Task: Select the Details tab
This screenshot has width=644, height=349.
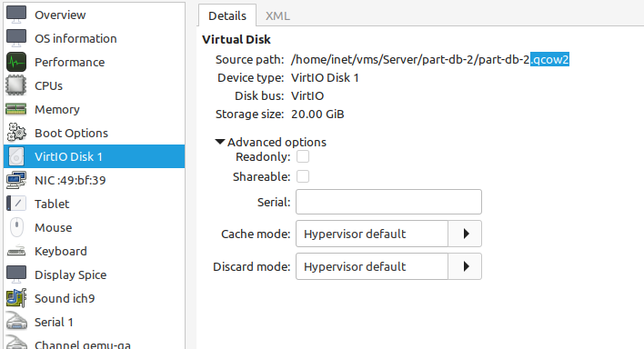Action: [x=227, y=16]
